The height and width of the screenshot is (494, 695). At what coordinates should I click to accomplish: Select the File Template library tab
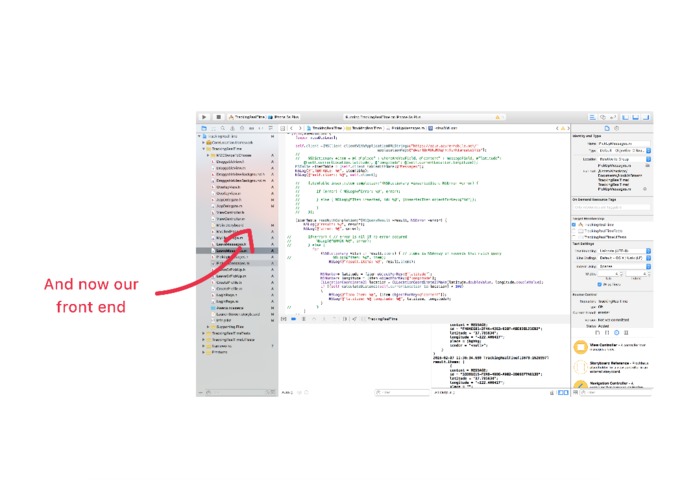tap(597, 333)
